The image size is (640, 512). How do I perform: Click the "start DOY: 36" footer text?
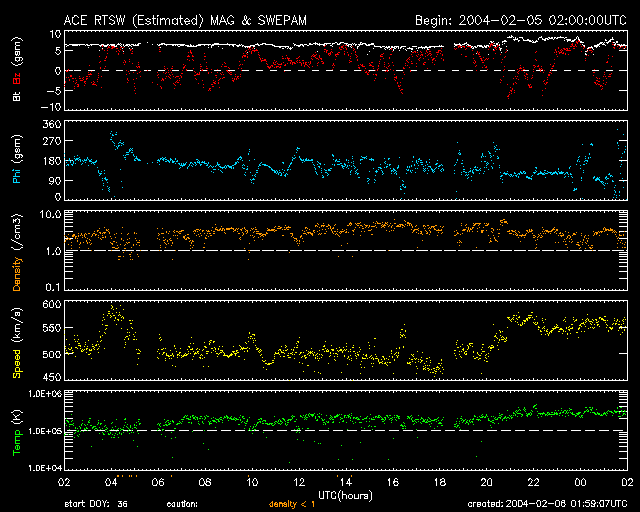(x=96, y=504)
